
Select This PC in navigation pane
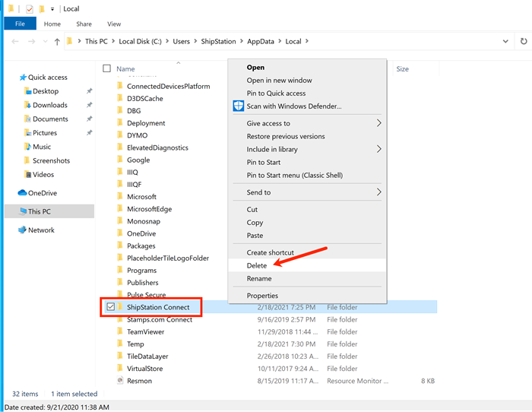[x=39, y=212]
